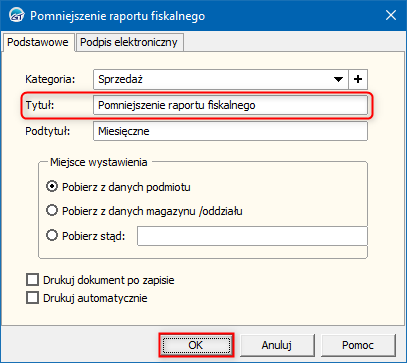Click the Sprzedaż category combo box
Image resolution: width=407 pixels, height=363 pixels.
[221, 79]
